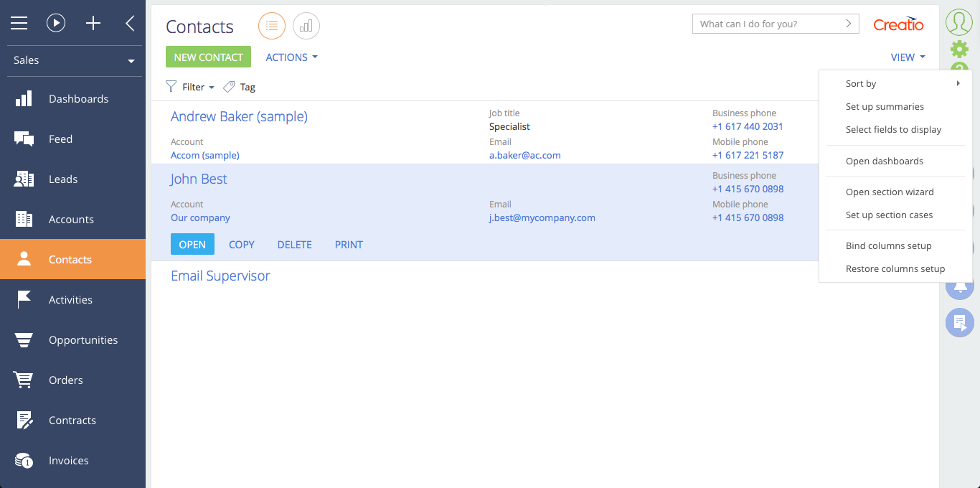Click the New Contact button
980x488 pixels.
click(208, 57)
